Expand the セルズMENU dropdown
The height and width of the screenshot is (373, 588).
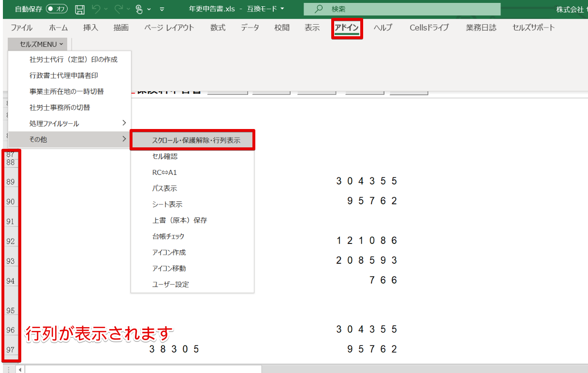click(x=41, y=44)
